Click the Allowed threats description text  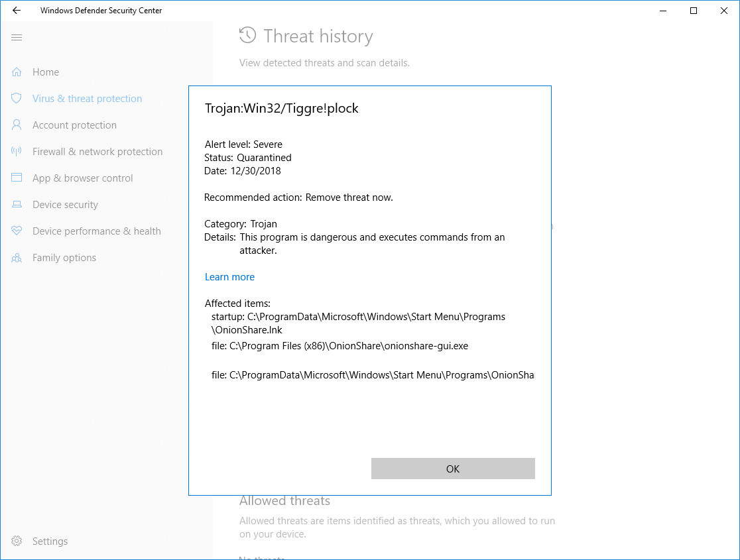[397, 528]
